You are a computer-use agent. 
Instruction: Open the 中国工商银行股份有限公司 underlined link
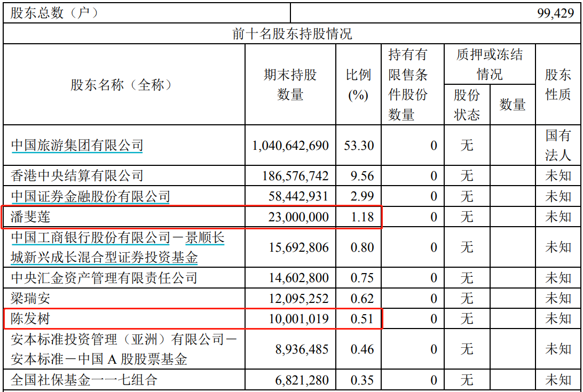(x=90, y=238)
